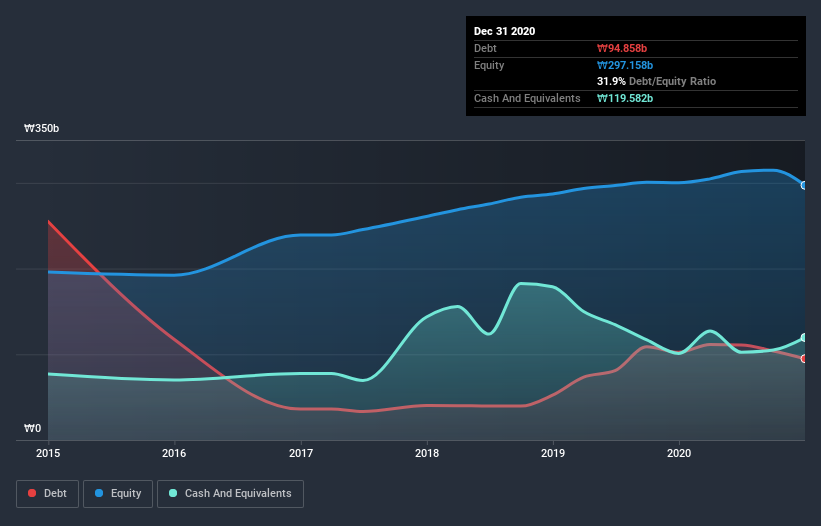Click the 2017 x-axis label
Screen dimensions: 821x526
[x=301, y=453]
